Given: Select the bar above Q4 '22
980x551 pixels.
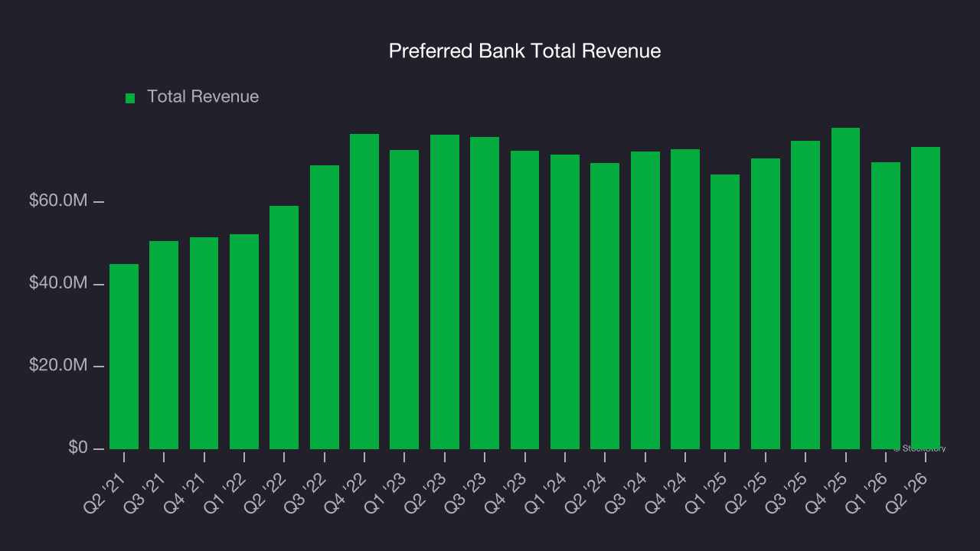Looking at the screenshot, I should click(364, 292).
